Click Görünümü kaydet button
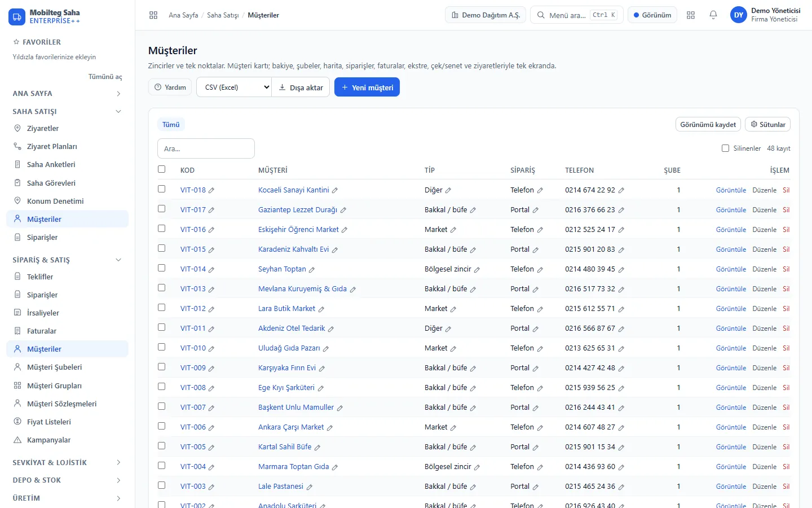 click(708, 125)
